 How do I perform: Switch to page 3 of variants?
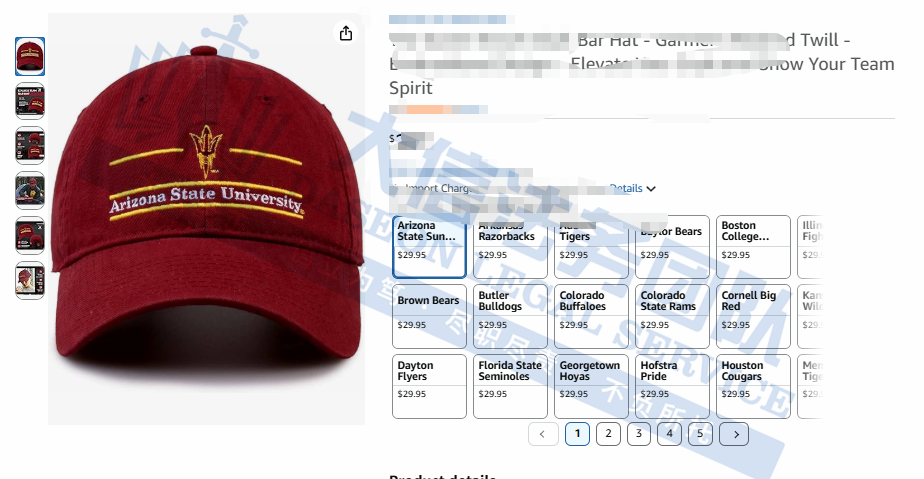pyautogui.click(x=639, y=434)
